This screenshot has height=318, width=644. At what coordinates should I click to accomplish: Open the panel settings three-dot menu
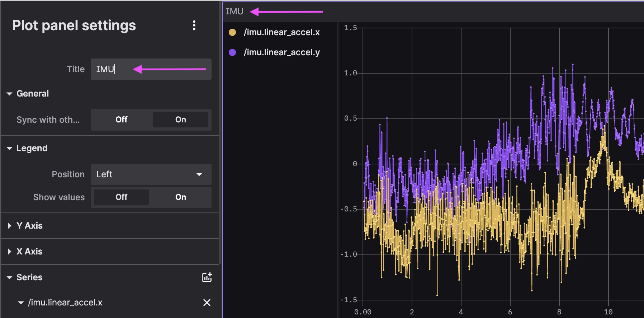tap(194, 25)
